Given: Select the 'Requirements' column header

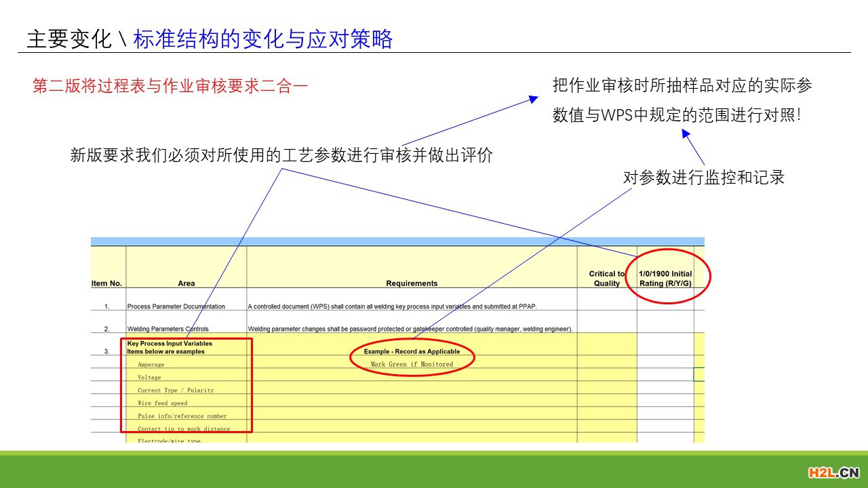Looking at the screenshot, I should (x=412, y=283).
